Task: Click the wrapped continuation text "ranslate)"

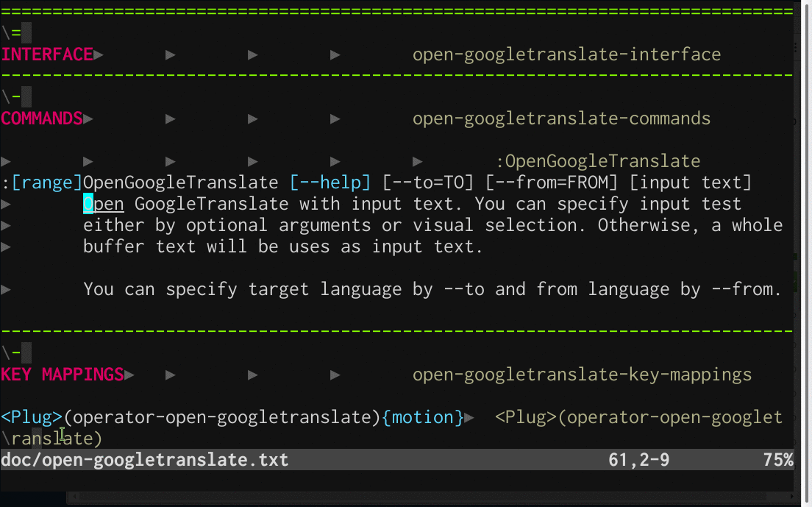Action: [x=57, y=439]
